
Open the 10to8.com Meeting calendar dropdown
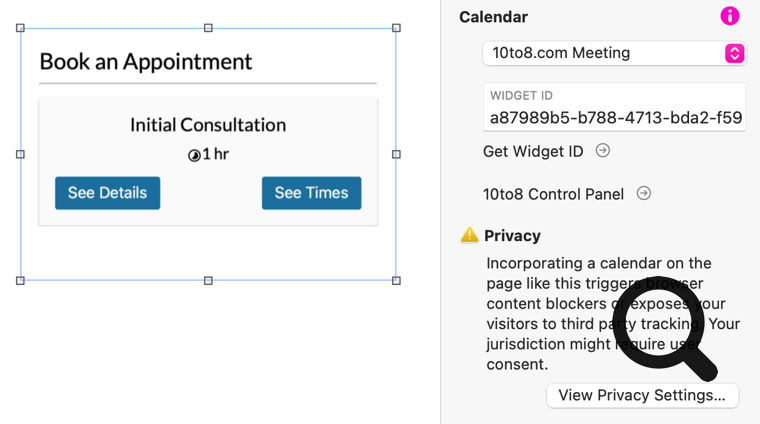(x=614, y=53)
